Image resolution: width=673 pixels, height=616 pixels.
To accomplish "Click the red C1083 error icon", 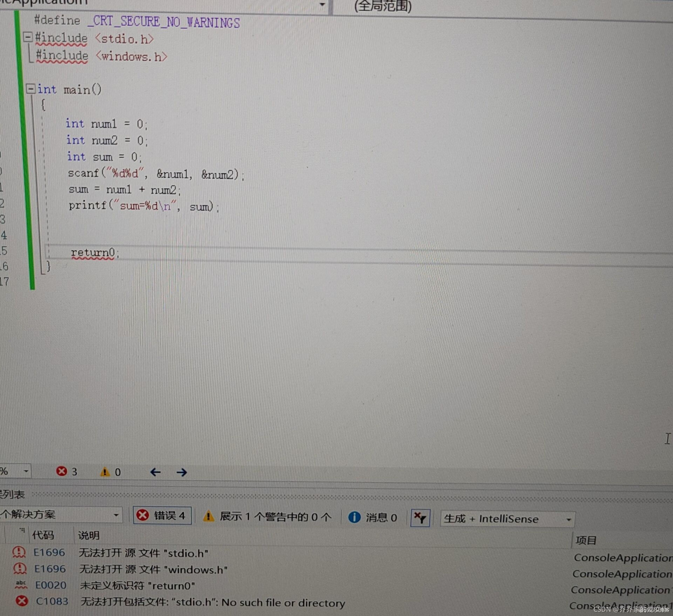I will tap(22, 601).
